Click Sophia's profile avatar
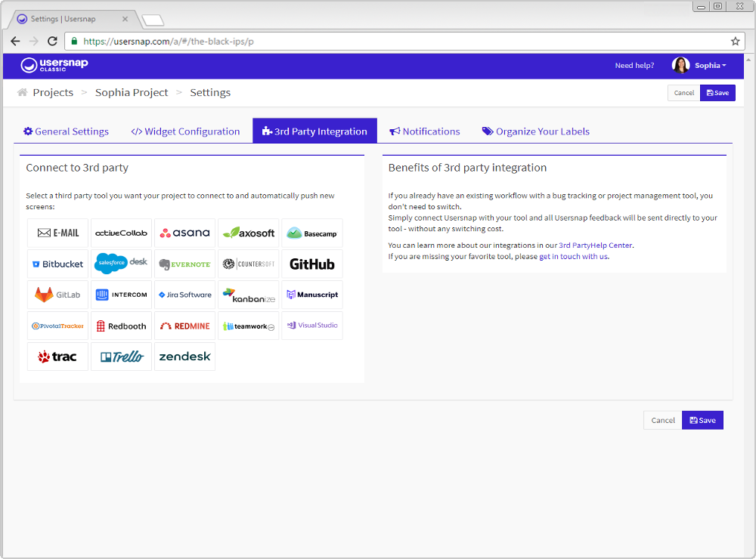The image size is (756, 559). [x=681, y=65]
